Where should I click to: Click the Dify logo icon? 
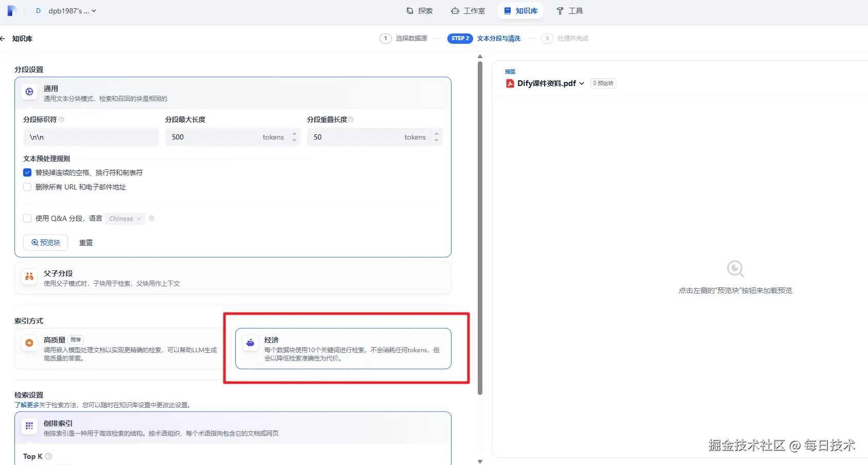[12, 11]
